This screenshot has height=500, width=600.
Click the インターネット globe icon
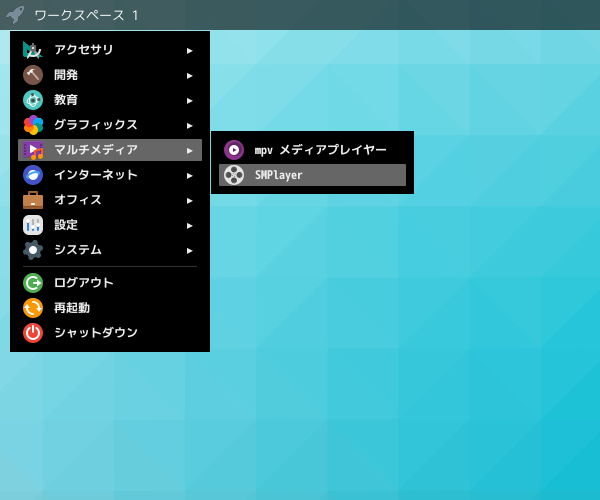point(33,175)
